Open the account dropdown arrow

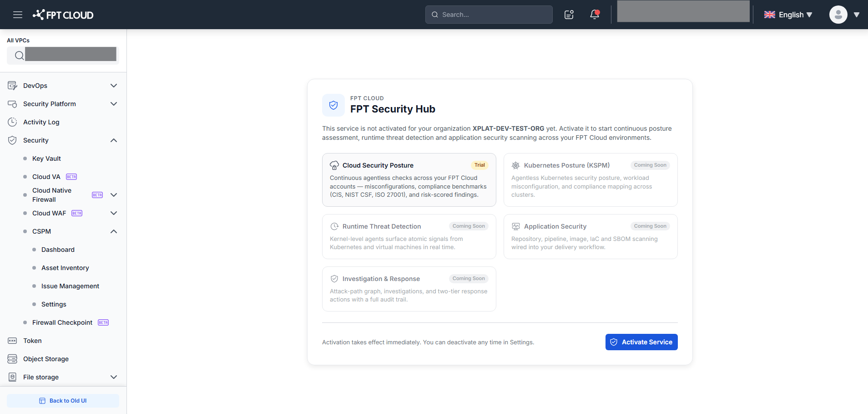click(x=857, y=15)
